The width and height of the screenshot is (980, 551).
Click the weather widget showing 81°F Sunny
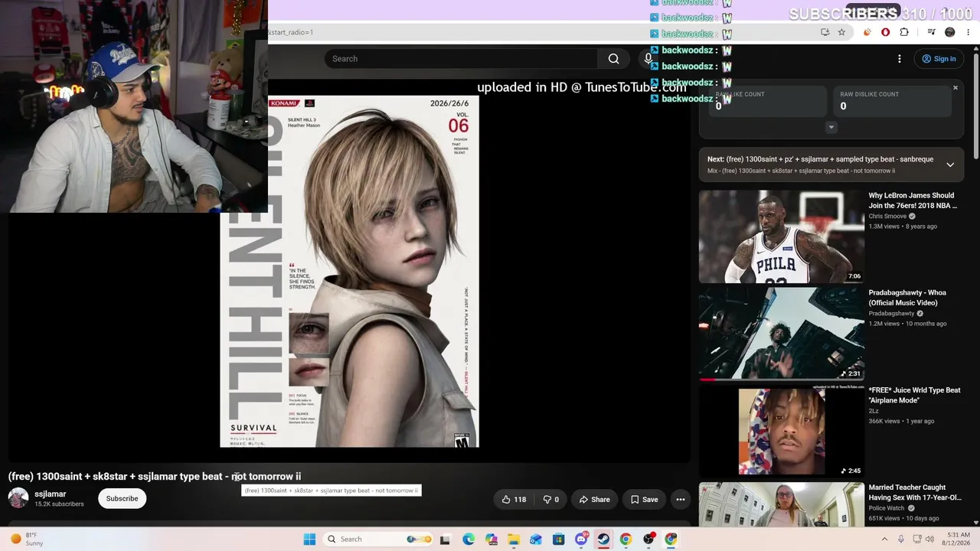[27, 539]
